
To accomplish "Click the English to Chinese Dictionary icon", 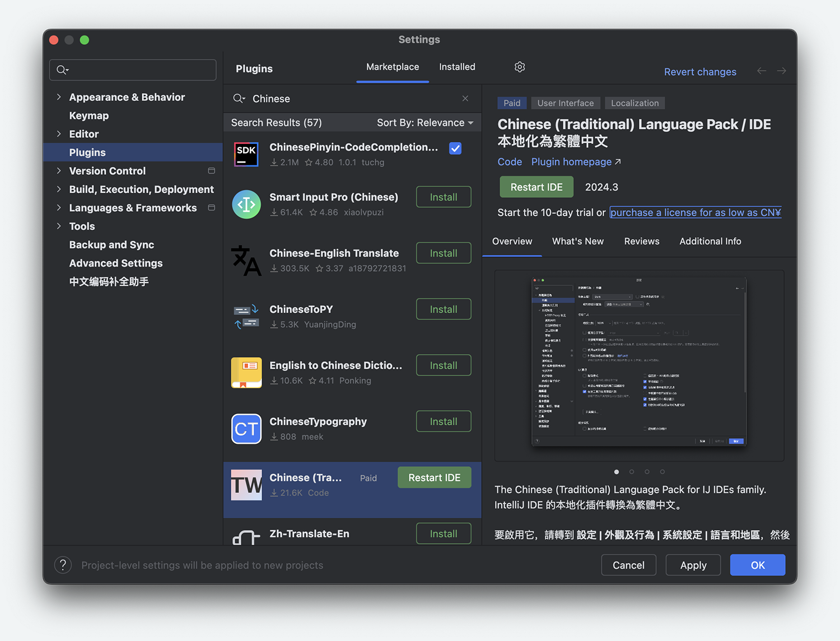I will [246, 373].
